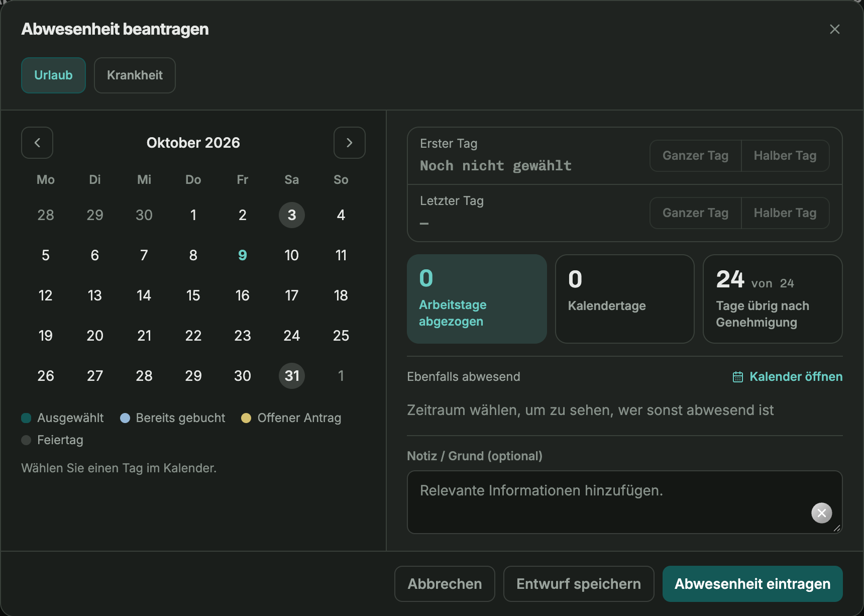Switch to the Urlaub tab
The image size is (864, 616).
(53, 75)
